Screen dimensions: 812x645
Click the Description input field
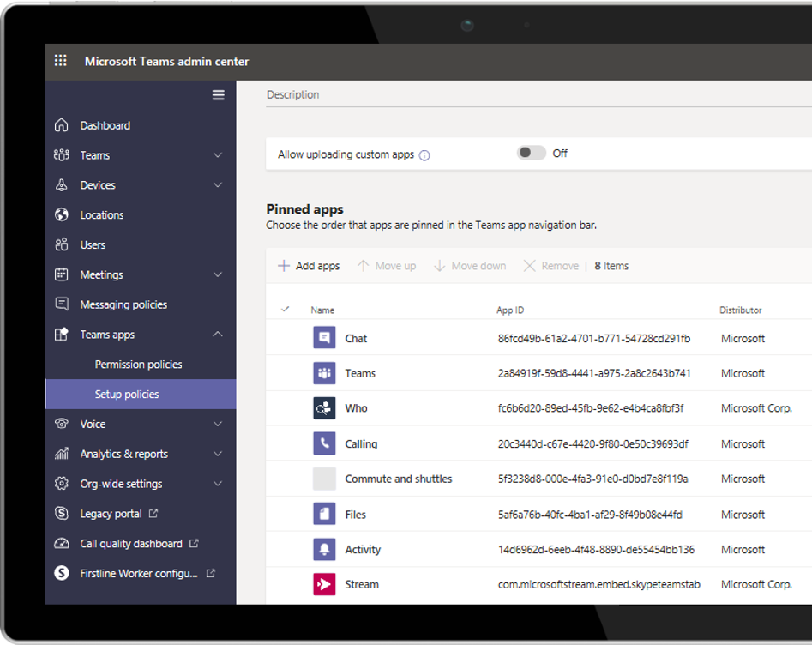(x=538, y=95)
